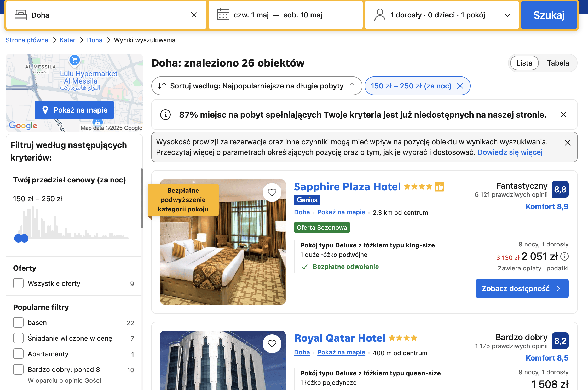Open price info icon next to 2 051 zł
This screenshot has height=390, width=588.
[564, 256]
